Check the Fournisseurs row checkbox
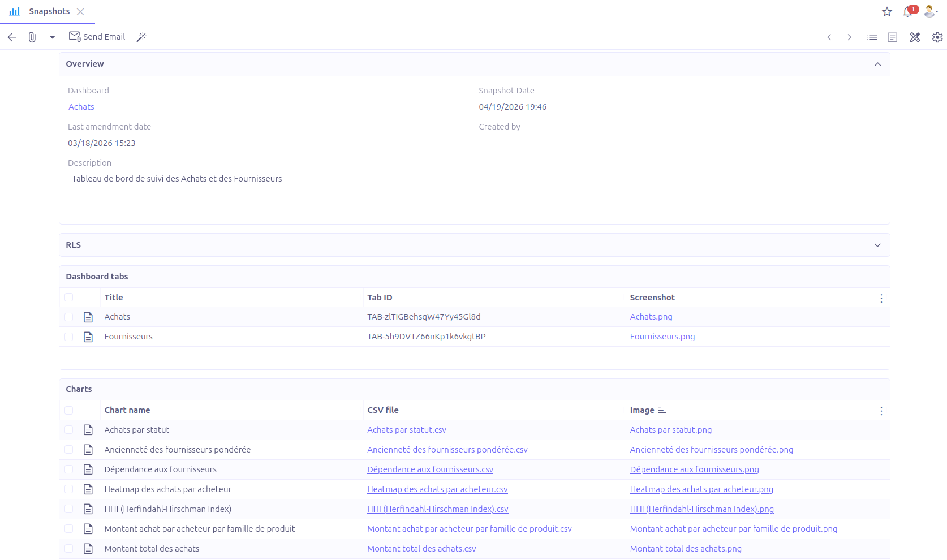 tap(69, 337)
